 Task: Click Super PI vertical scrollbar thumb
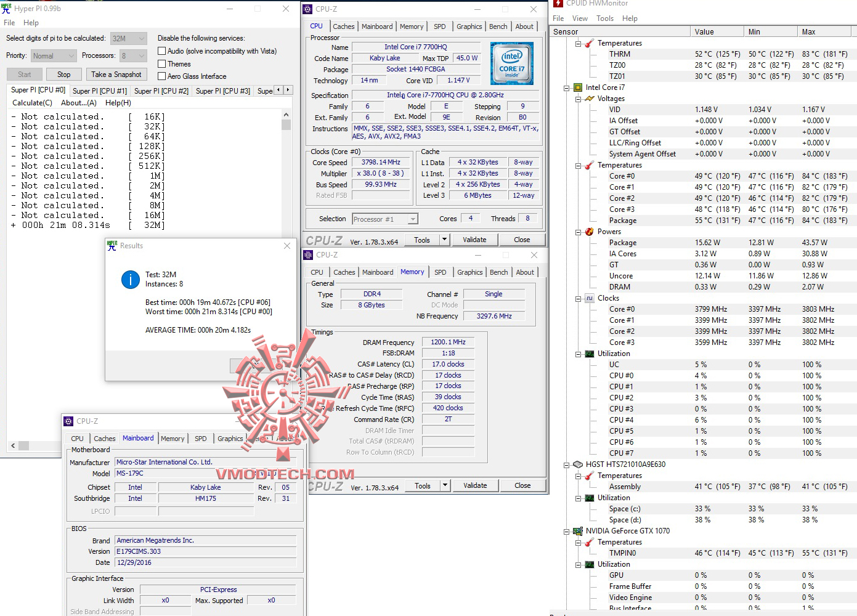tap(286, 125)
